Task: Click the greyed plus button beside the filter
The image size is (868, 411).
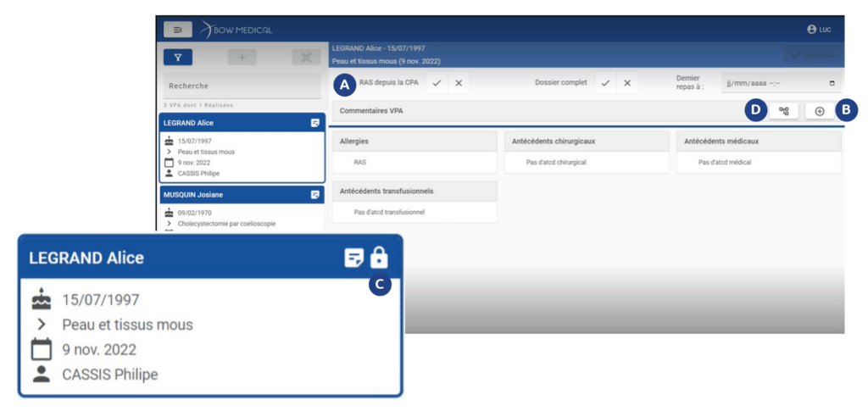Action: (242, 57)
